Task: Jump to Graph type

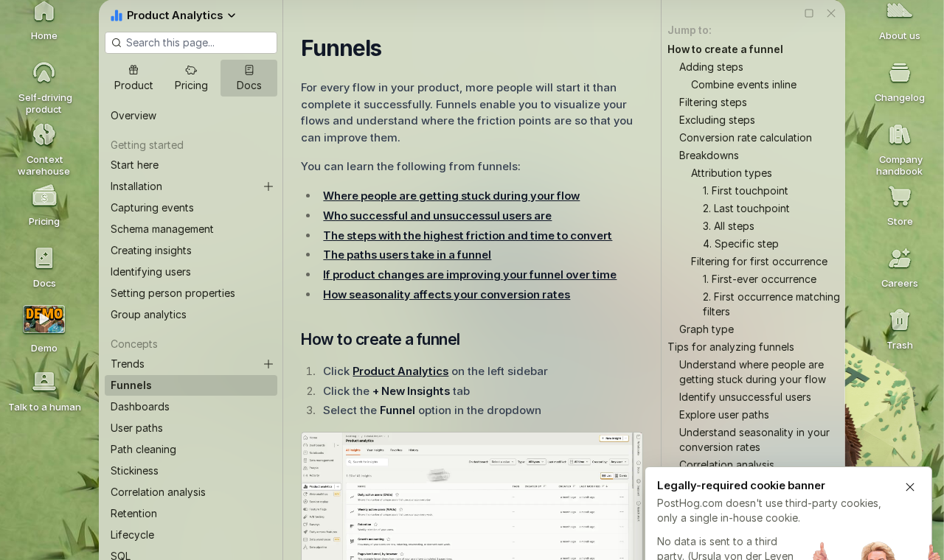Action: pyautogui.click(x=707, y=329)
